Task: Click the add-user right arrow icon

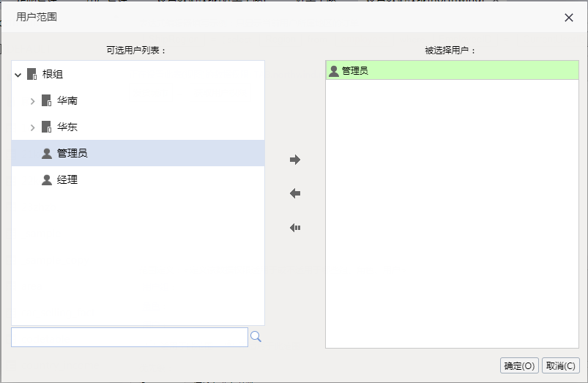Action: (x=295, y=160)
